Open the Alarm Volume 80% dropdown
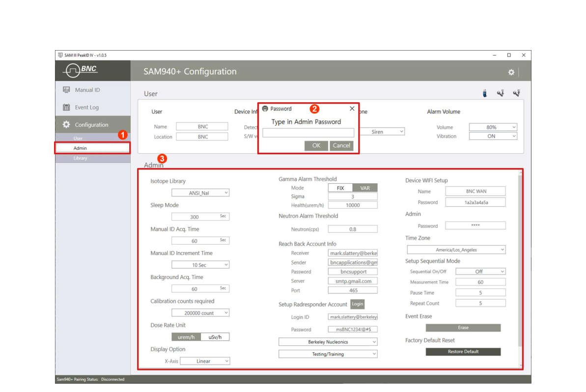The height and width of the screenshot is (392, 586). [493, 127]
